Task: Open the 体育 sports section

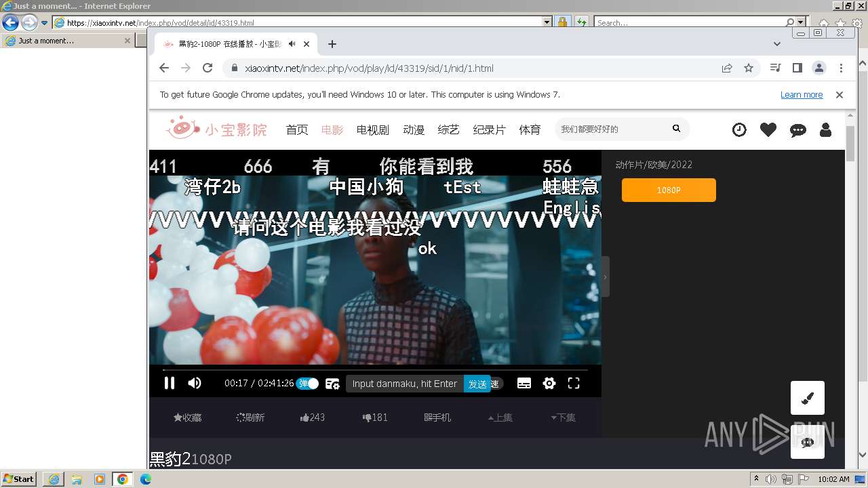Action: tap(530, 129)
